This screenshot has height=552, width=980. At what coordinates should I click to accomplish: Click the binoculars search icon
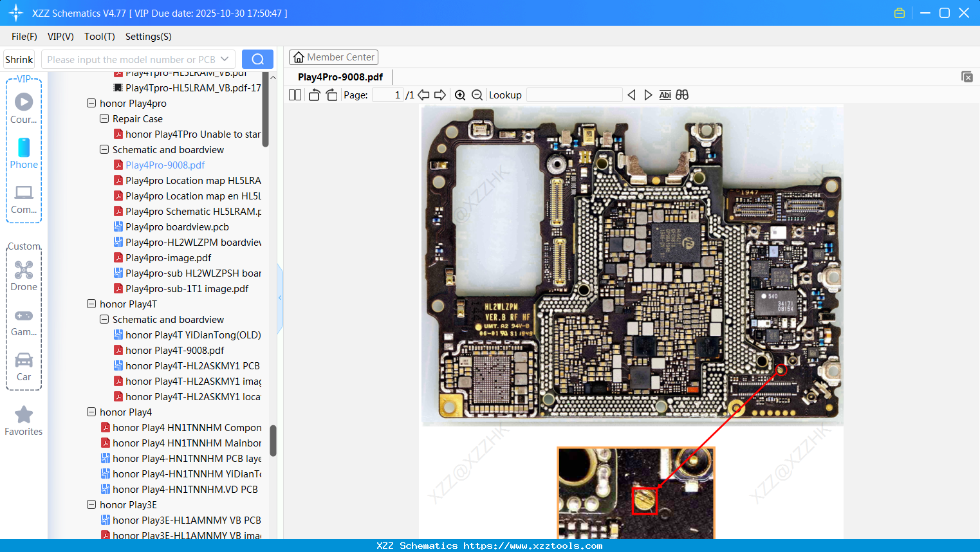[x=682, y=95]
